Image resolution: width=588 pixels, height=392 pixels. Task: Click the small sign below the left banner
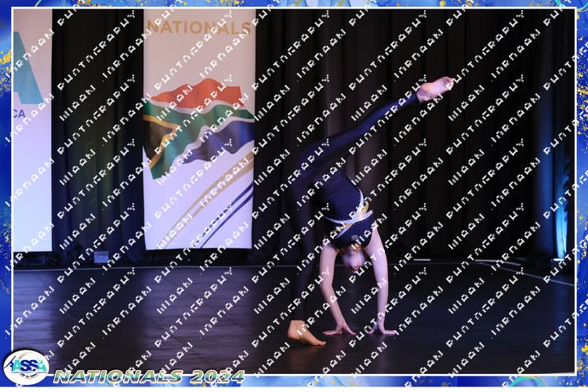point(100,256)
